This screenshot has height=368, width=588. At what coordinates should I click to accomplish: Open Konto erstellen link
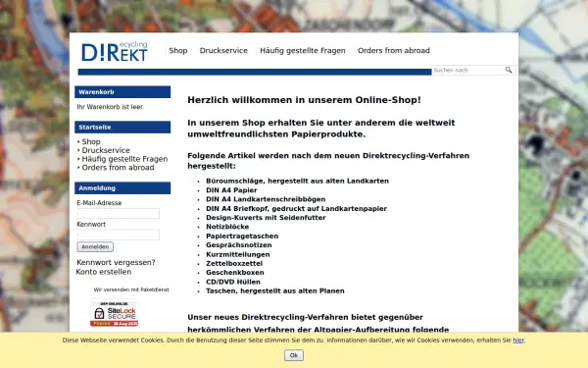(104, 272)
